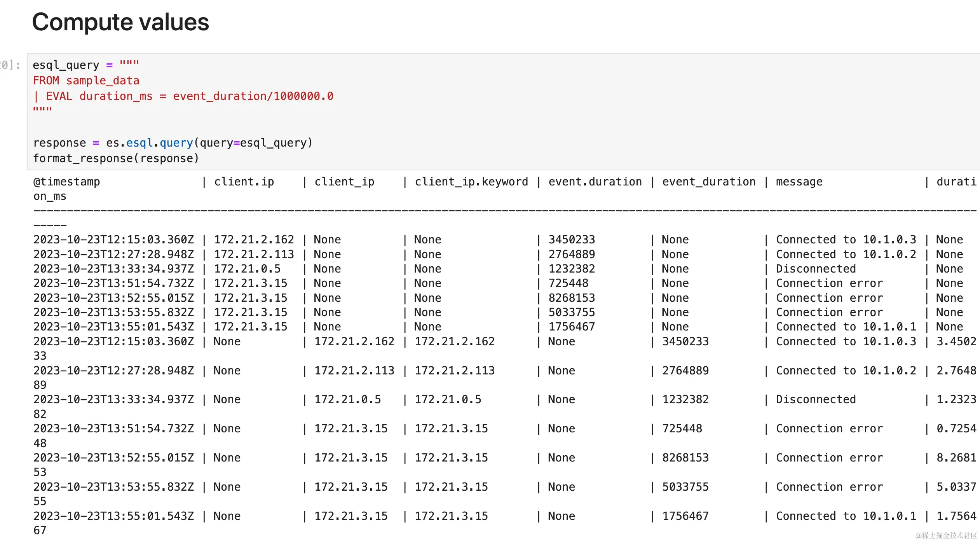Image resolution: width=980 pixels, height=542 pixels.
Task: Click the cell execution count prompt
Action: click(x=10, y=65)
